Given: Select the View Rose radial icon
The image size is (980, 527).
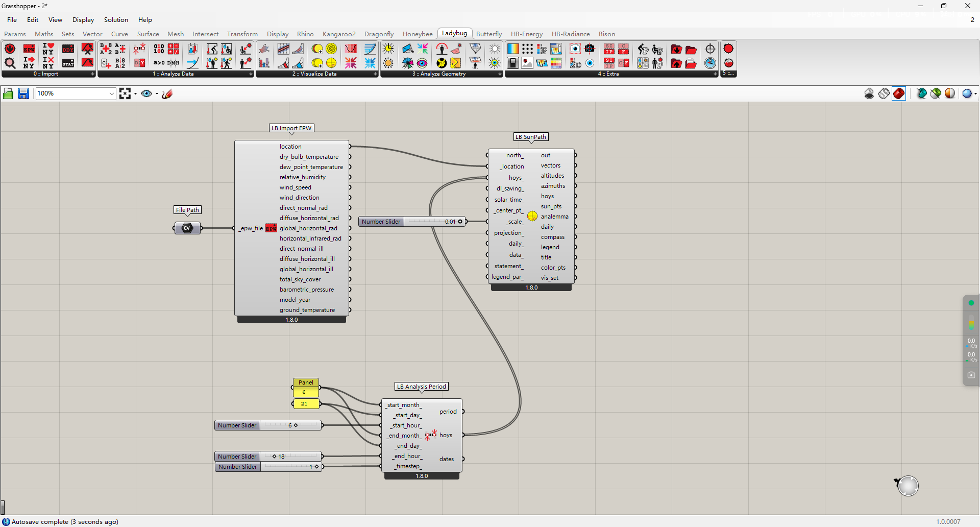Looking at the screenshot, I should pos(408,63).
